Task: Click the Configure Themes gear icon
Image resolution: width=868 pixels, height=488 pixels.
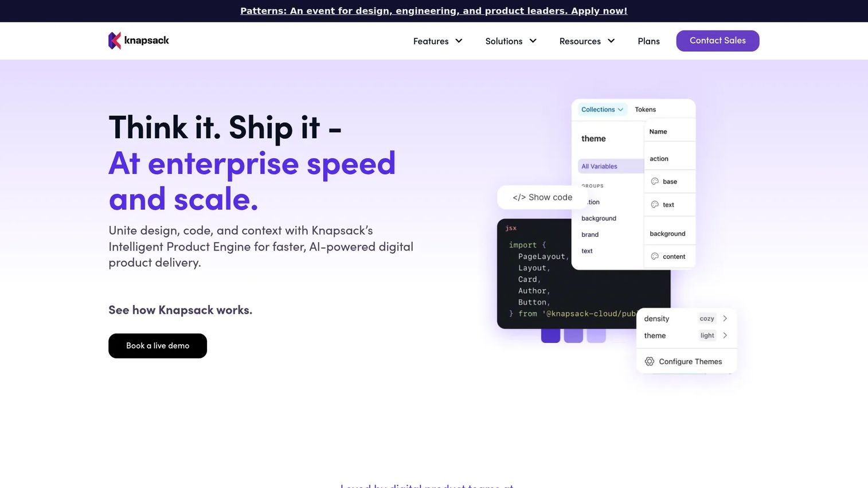Action: pos(650,361)
